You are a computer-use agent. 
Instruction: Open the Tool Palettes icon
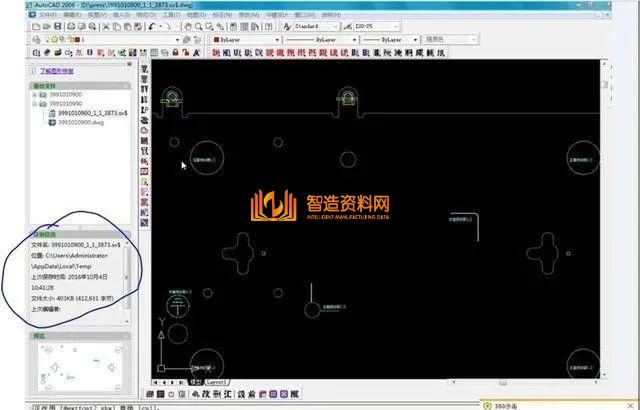(x=255, y=27)
